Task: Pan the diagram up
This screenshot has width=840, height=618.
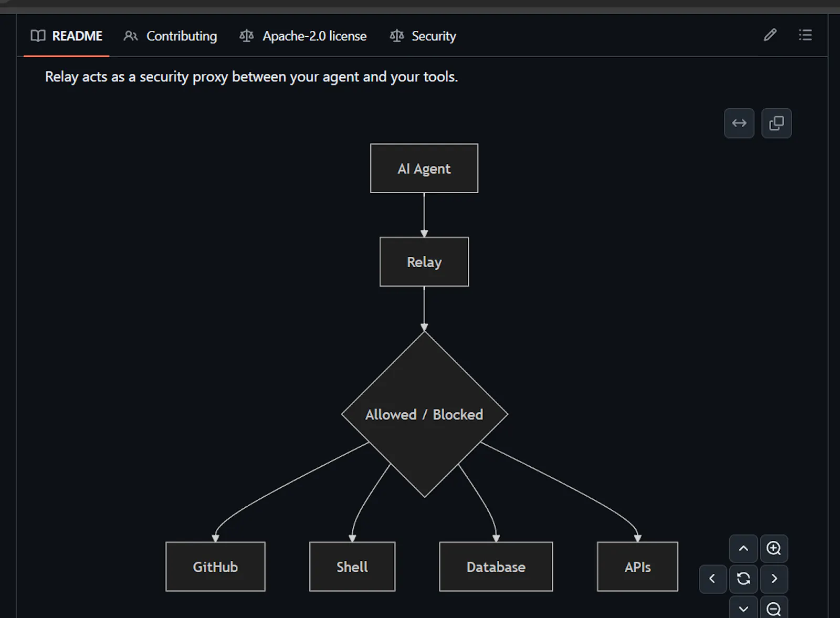Action: [x=743, y=549]
